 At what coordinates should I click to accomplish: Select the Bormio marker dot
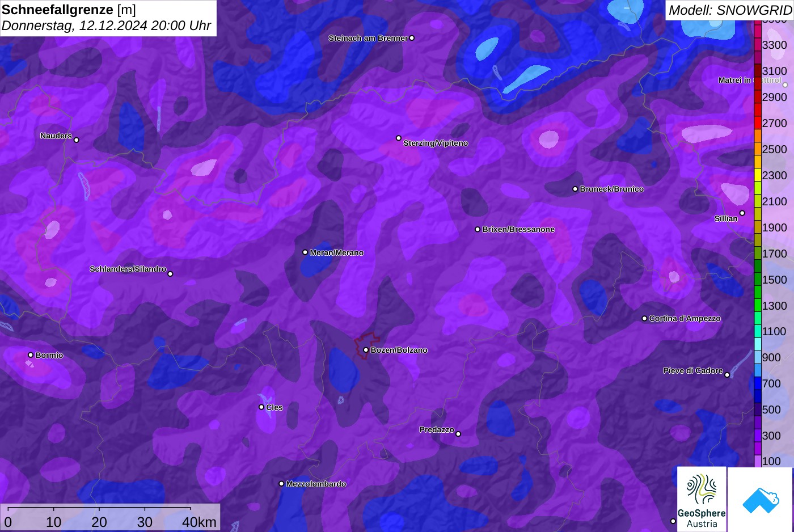(x=31, y=355)
